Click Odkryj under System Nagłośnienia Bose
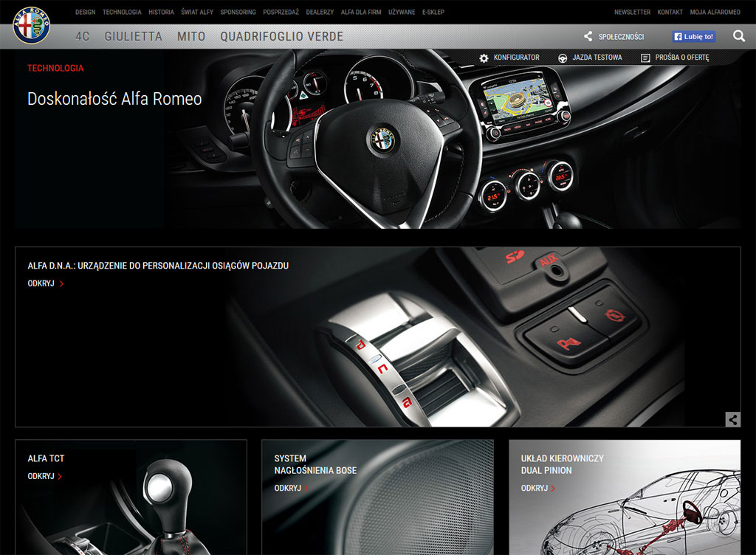 pyautogui.click(x=292, y=488)
